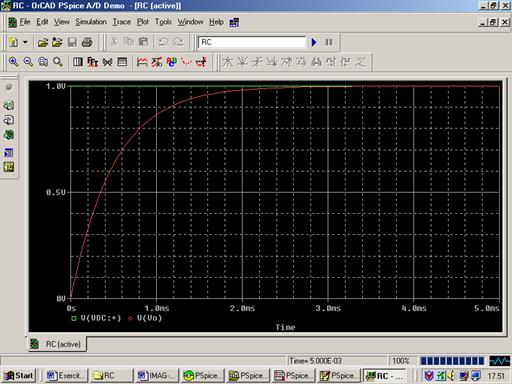Click the Zoom In magnifier icon

(x=13, y=62)
